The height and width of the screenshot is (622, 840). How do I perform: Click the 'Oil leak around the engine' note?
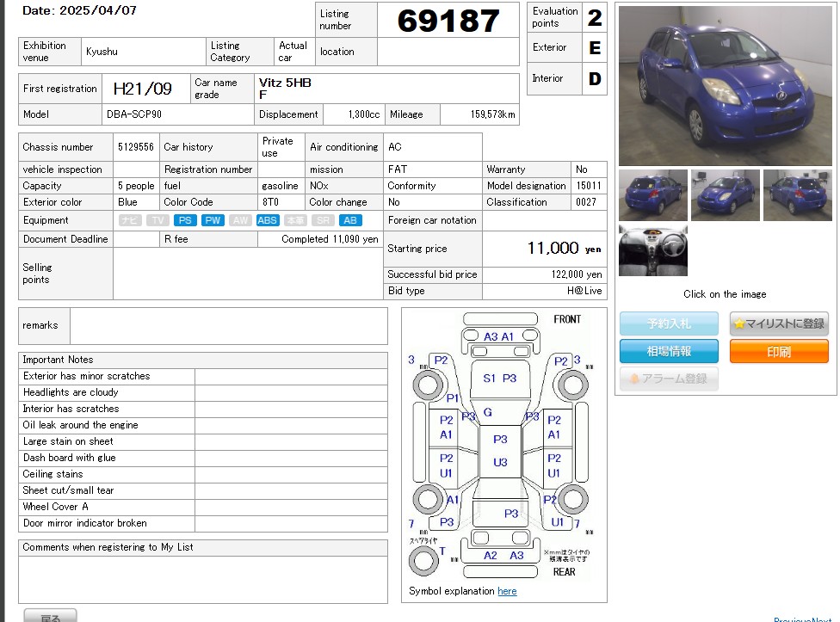(x=80, y=425)
